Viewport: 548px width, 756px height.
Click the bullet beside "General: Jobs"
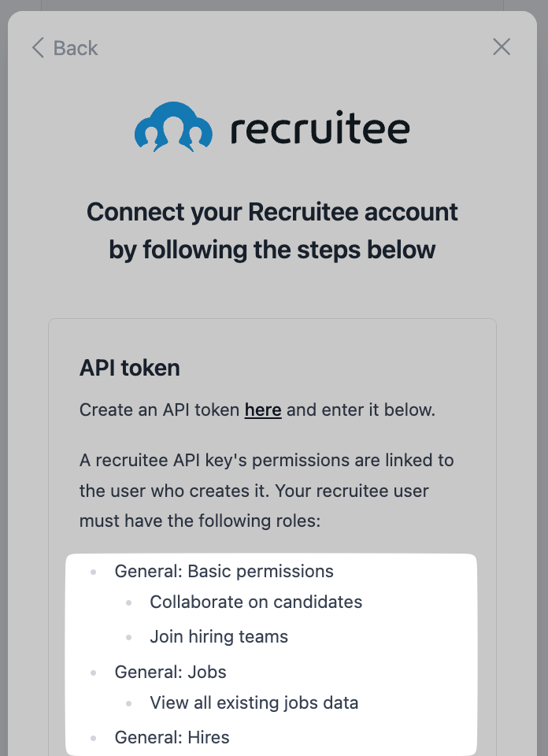coord(94,673)
